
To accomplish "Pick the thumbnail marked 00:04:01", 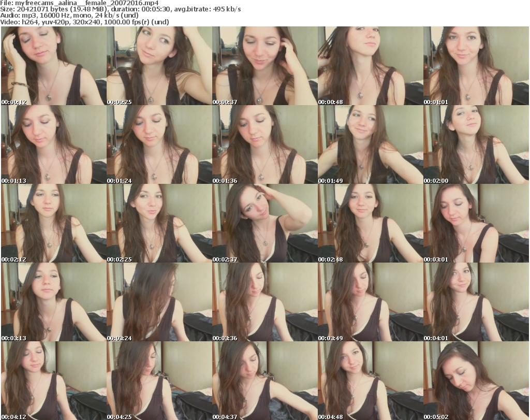I will coord(476,302).
